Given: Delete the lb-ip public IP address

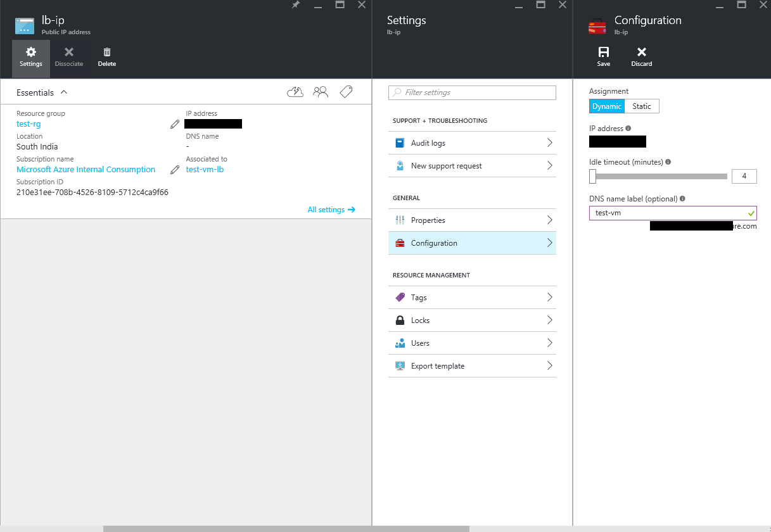Looking at the screenshot, I should coord(107,58).
